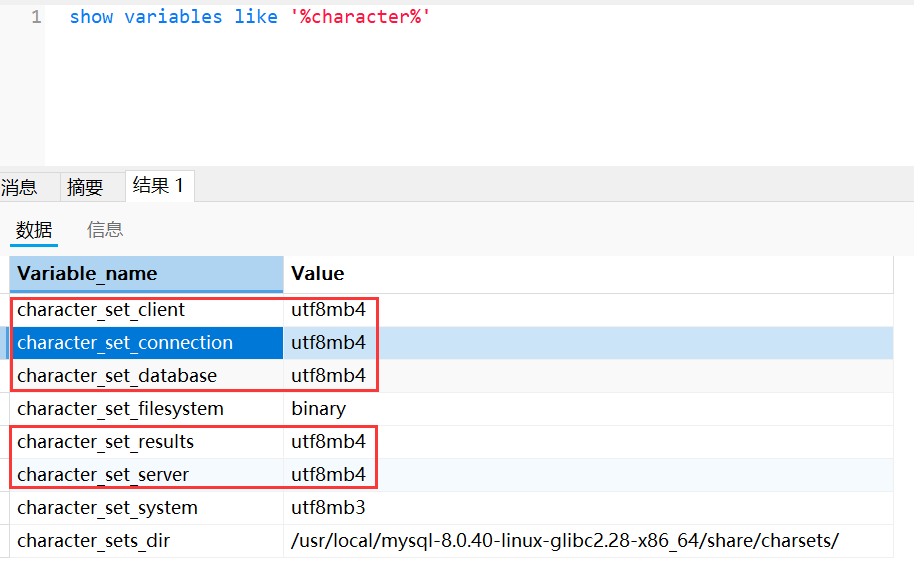Click the charsets directory path value

(565, 541)
